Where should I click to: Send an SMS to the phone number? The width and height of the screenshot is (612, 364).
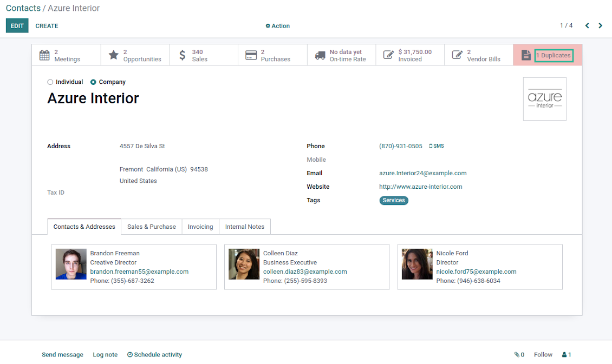click(437, 146)
